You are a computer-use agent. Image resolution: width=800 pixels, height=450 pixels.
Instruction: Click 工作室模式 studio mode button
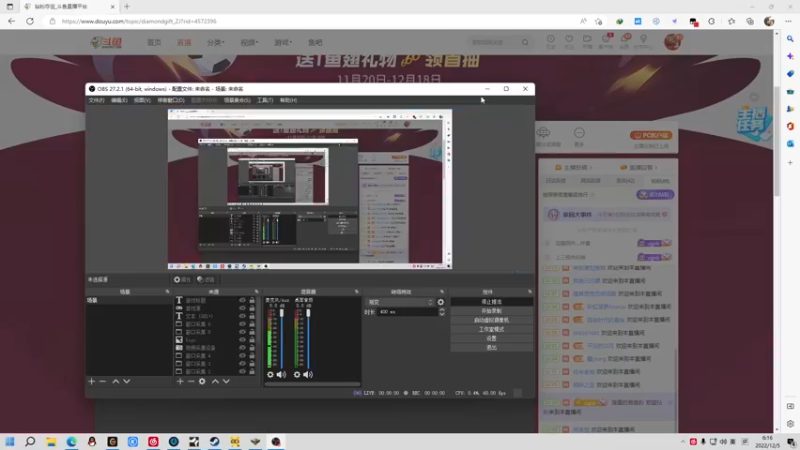pos(492,330)
